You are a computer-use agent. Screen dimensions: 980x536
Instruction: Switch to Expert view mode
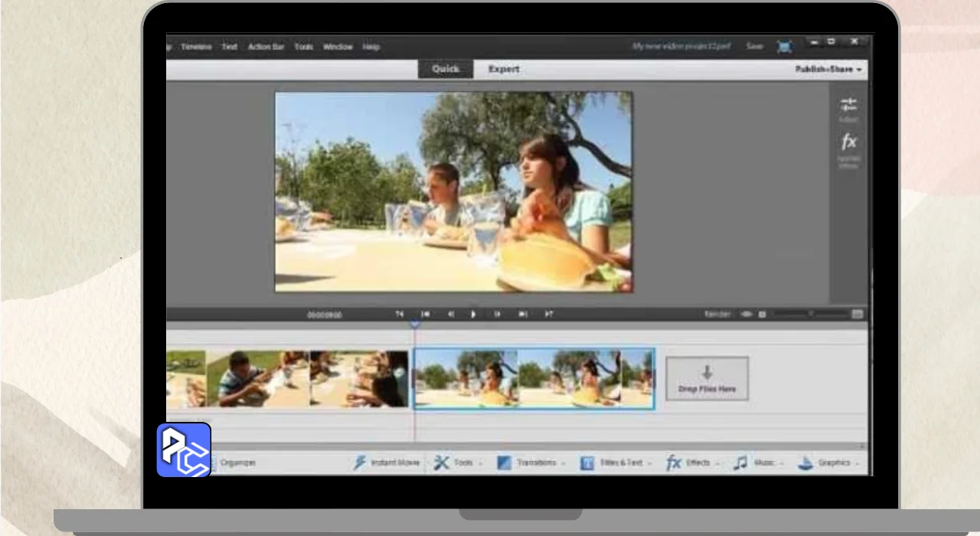pos(504,69)
